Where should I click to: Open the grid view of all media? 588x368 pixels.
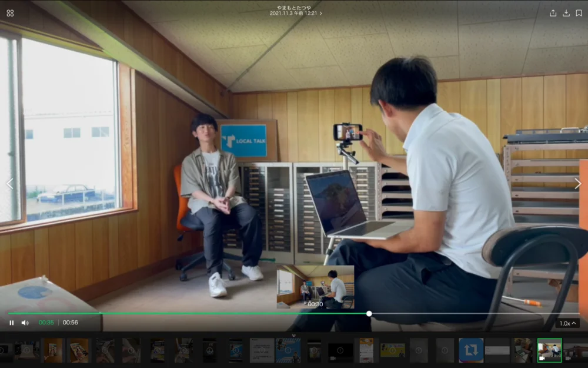tap(10, 13)
